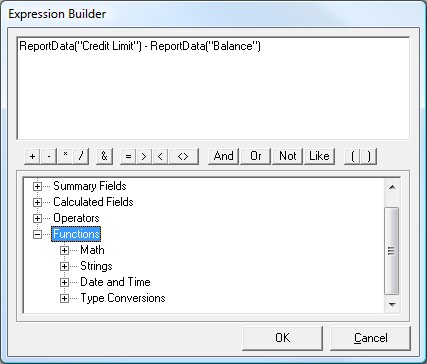Insert the multiply asterisk operator
427x364 pixels.
tap(65, 156)
